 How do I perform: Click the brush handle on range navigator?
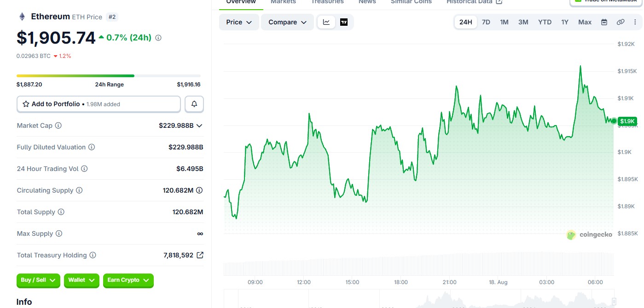[614, 302]
